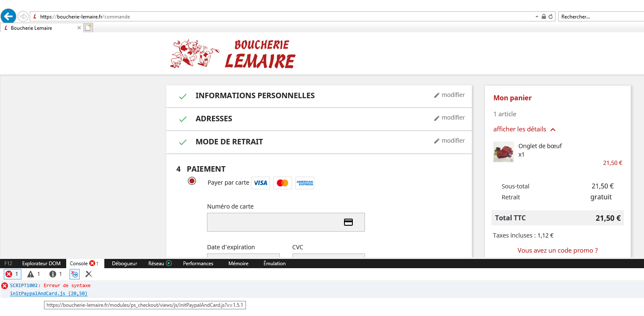Go back with the blue back arrow

[x=8, y=16]
